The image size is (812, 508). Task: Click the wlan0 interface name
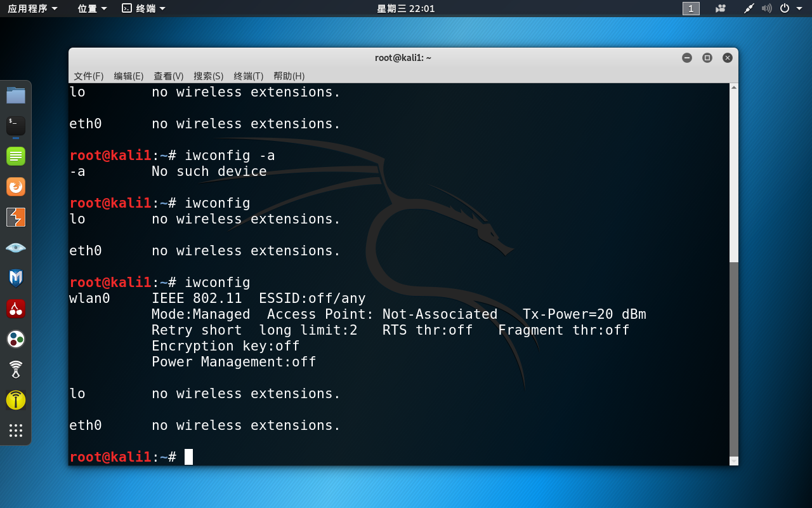[89, 298]
